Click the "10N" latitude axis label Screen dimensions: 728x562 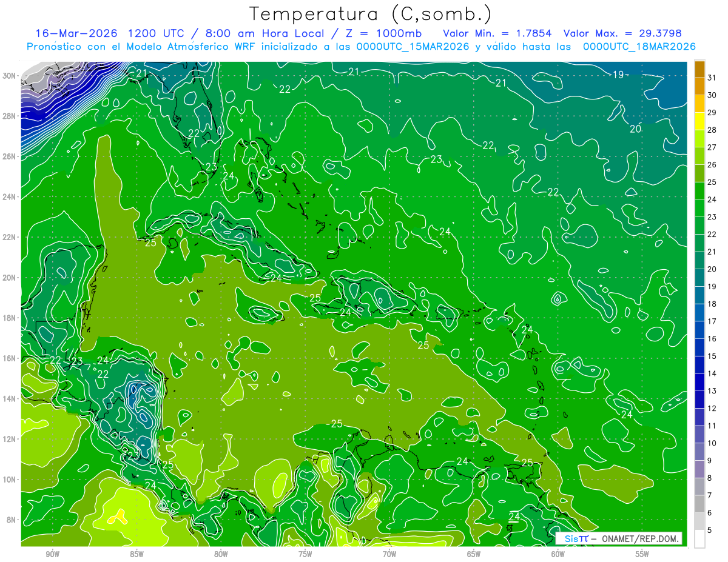click(x=10, y=479)
